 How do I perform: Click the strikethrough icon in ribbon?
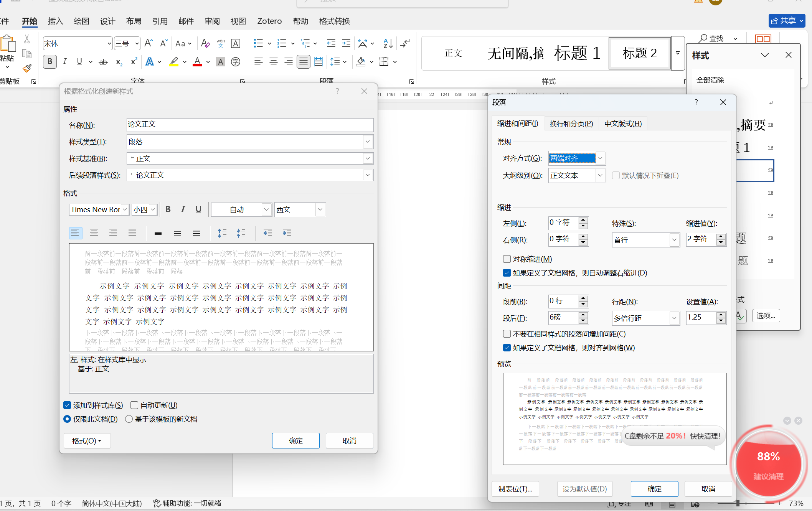[x=103, y=62]
